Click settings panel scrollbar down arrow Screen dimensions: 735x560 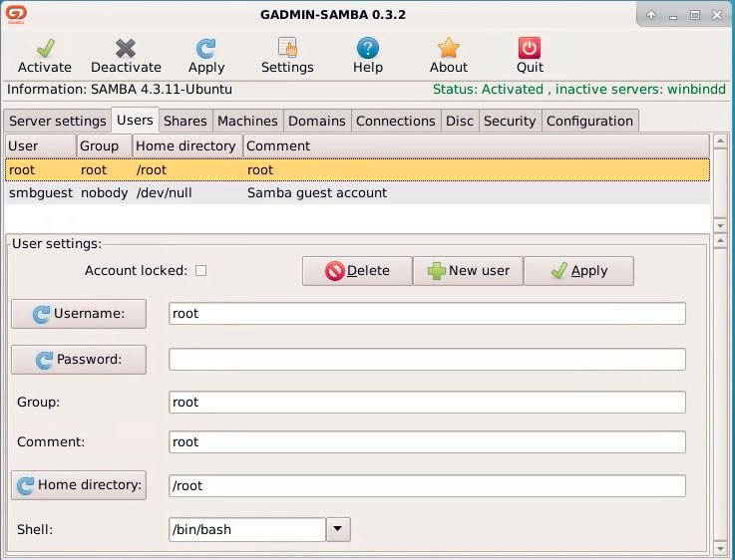pyautogui.click(x=720, y=548)
